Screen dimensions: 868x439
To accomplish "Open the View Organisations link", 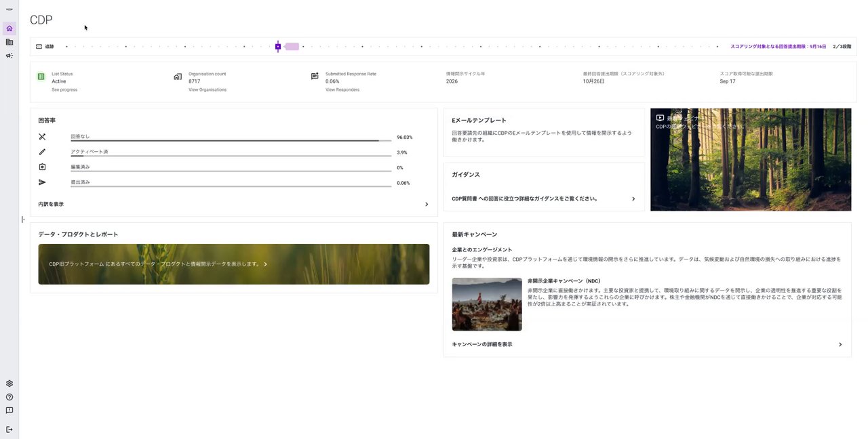I will pos(208,90).
